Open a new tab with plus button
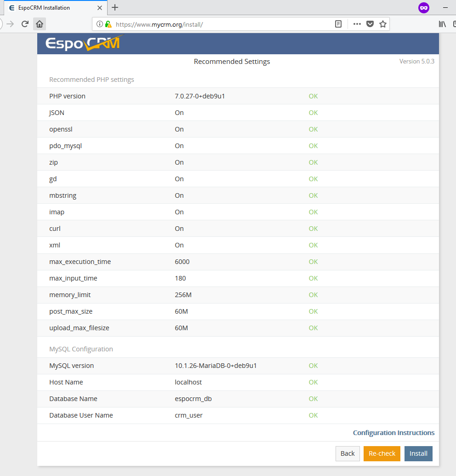 click(x=114, y=8)
